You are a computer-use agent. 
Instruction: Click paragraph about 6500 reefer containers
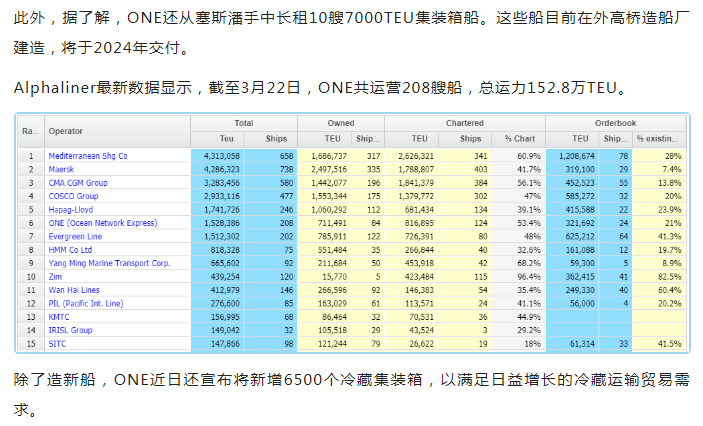[352, 395]
